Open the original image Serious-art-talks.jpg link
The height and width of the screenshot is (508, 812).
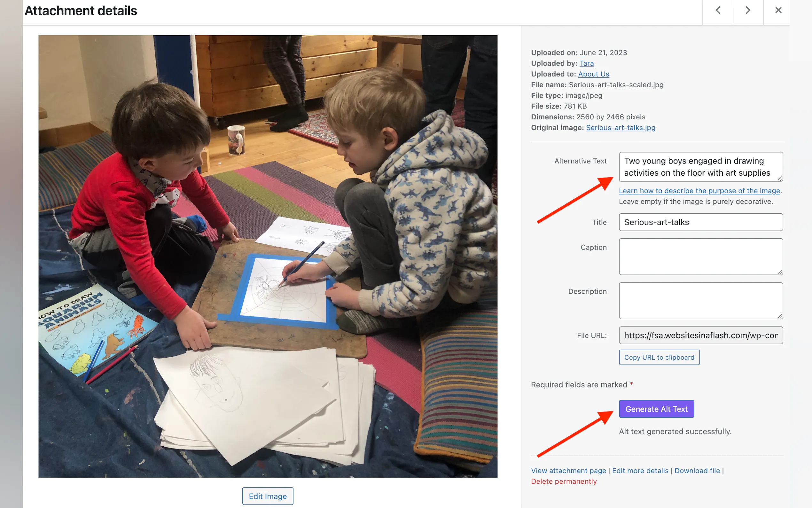point(620,128)
